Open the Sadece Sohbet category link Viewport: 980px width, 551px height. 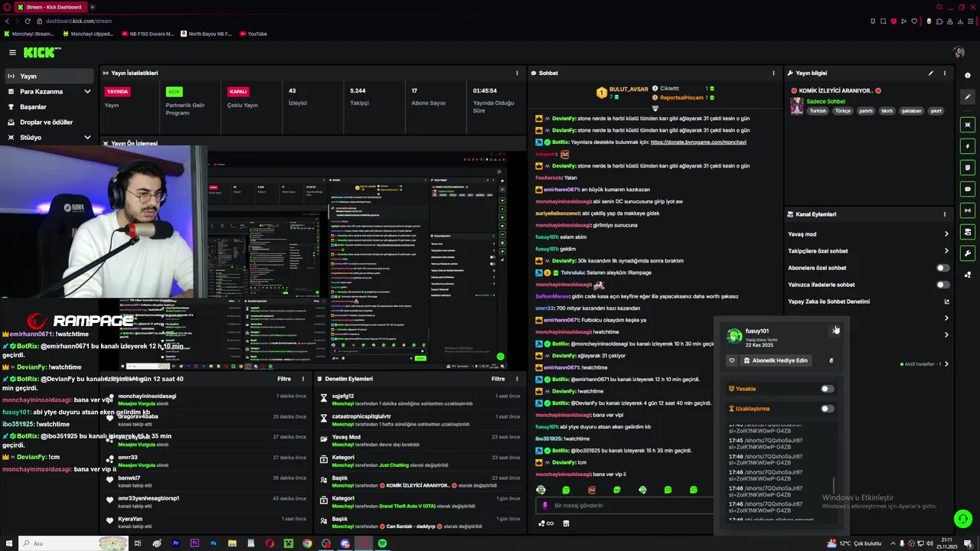click(x=826, y=101)
